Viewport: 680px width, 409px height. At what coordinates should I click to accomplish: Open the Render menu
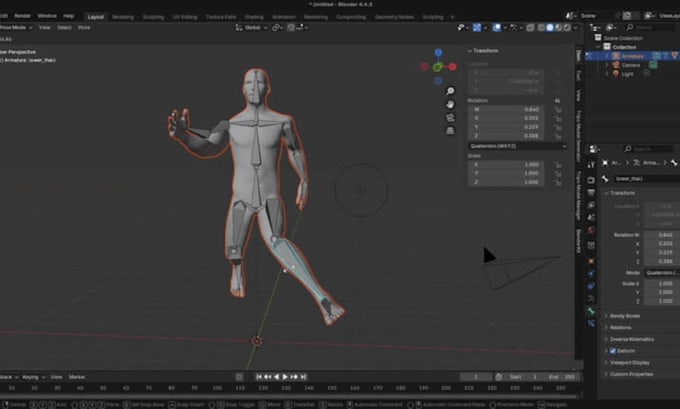coord(22,16)
